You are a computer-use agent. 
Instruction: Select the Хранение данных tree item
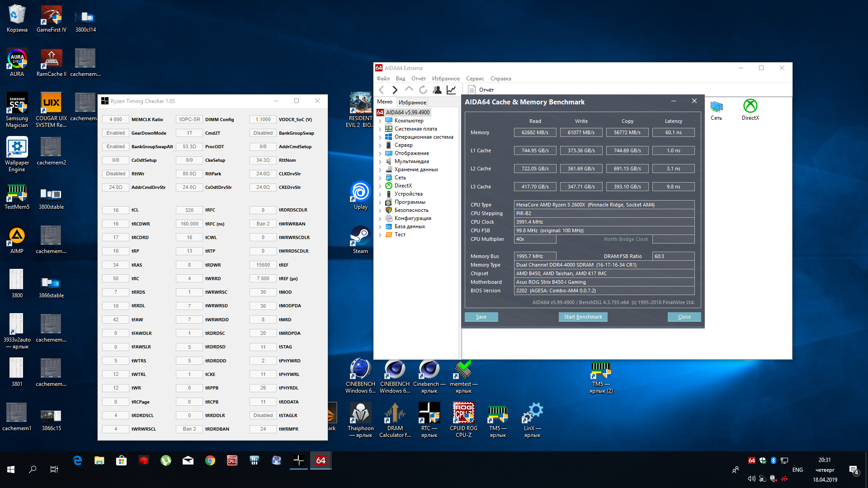pyautogui.click(x=416, y=169)
